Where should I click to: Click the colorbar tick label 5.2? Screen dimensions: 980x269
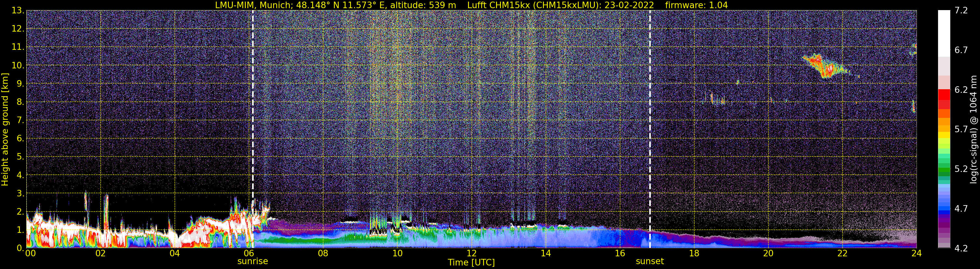pyautogui.click(x=961, y=169)
